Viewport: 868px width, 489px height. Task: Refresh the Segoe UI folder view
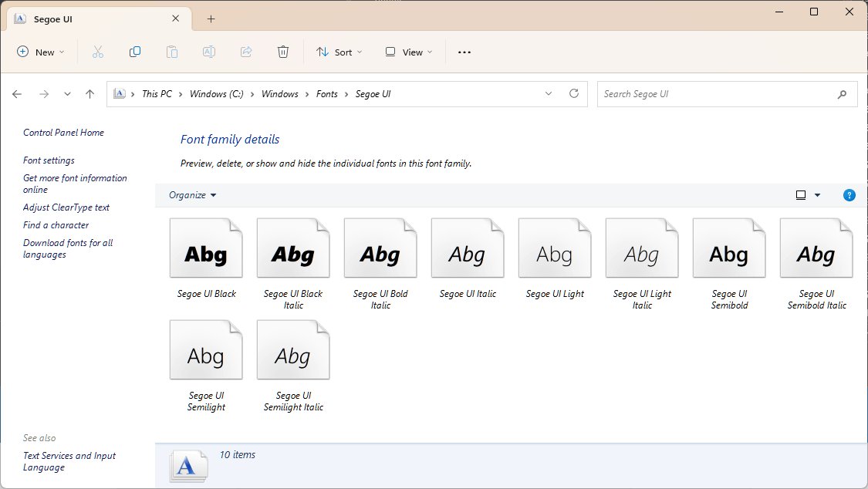point(574,93)
